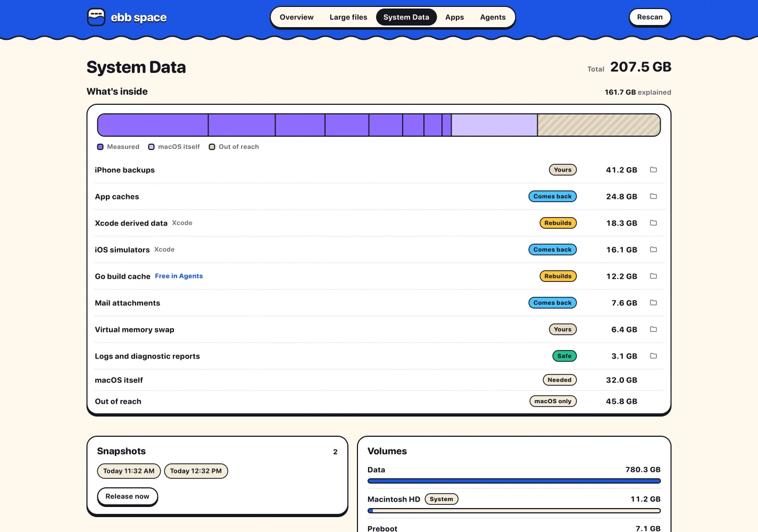758x532 pixels.
Task: Click the Out of reach legend swatch
Action: [212, 147]
